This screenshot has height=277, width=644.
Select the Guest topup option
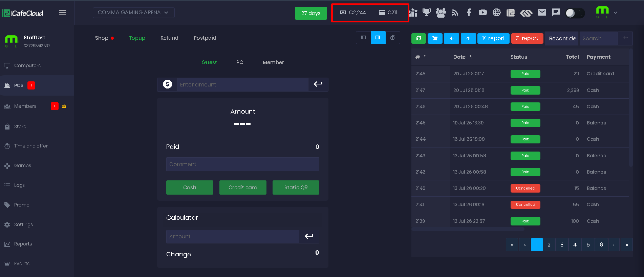click(209, 62)
